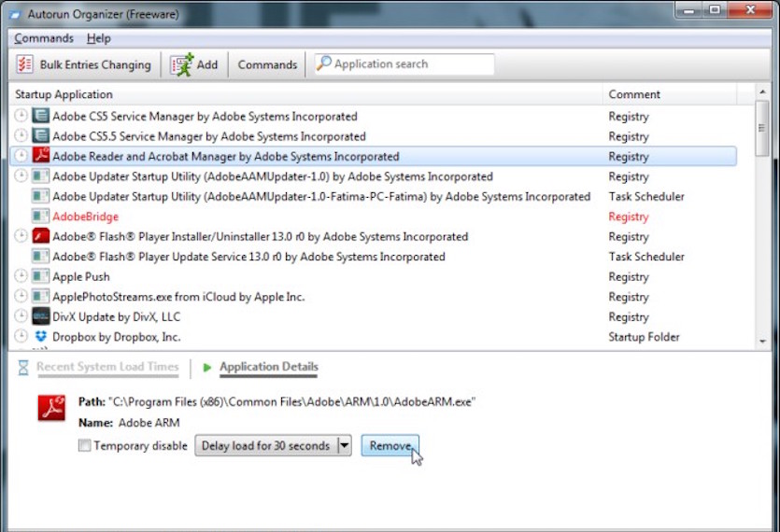The height and width of the screenshot is (532, 780).
Task: Click the large Adobe ARM icon in details
Action: [51, 408]
